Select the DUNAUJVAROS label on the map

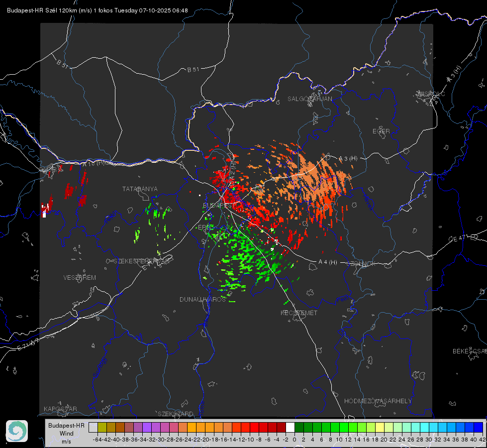click(202, 299)
